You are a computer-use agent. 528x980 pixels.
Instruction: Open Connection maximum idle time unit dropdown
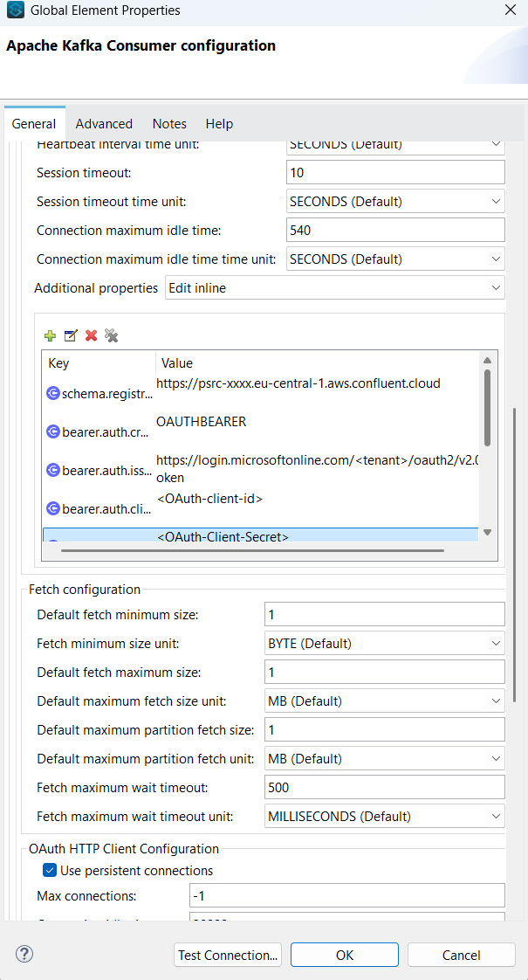(x=395, y=259)
